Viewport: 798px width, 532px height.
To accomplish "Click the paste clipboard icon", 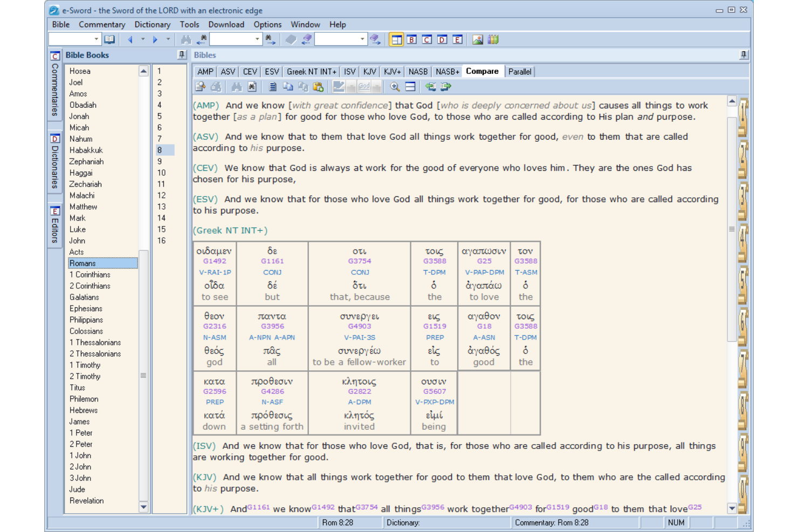I will coord(318,86).
